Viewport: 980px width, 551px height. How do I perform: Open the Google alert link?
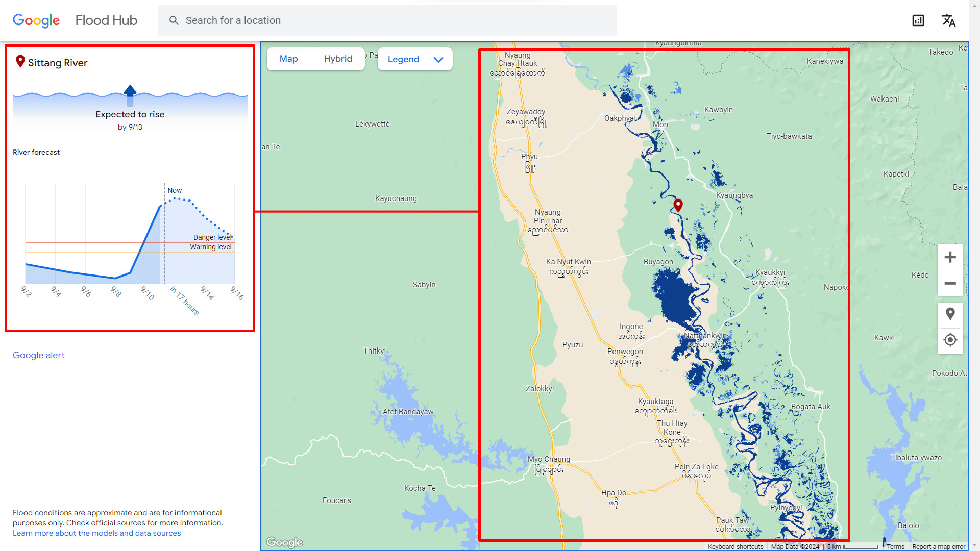point(39,355)
